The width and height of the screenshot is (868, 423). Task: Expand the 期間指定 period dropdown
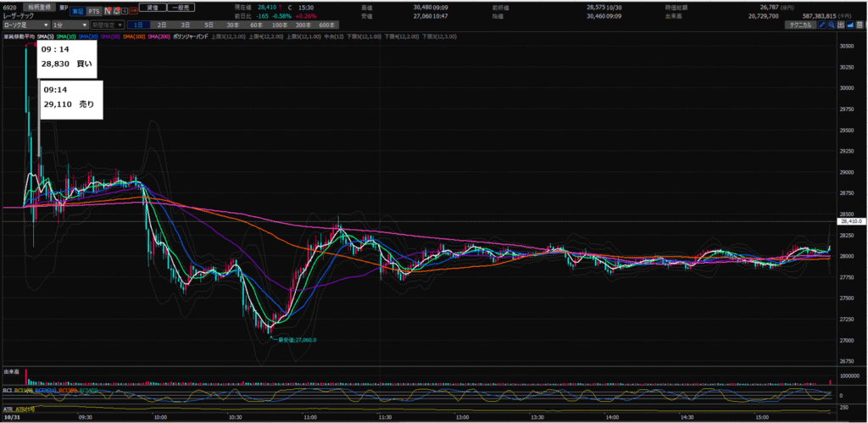coord(107,25)
